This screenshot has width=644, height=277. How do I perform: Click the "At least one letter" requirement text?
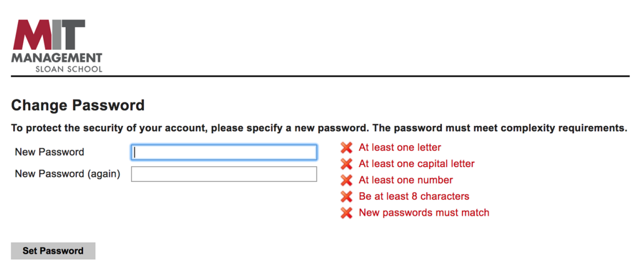pyautogui.click(x=400, y=147)
